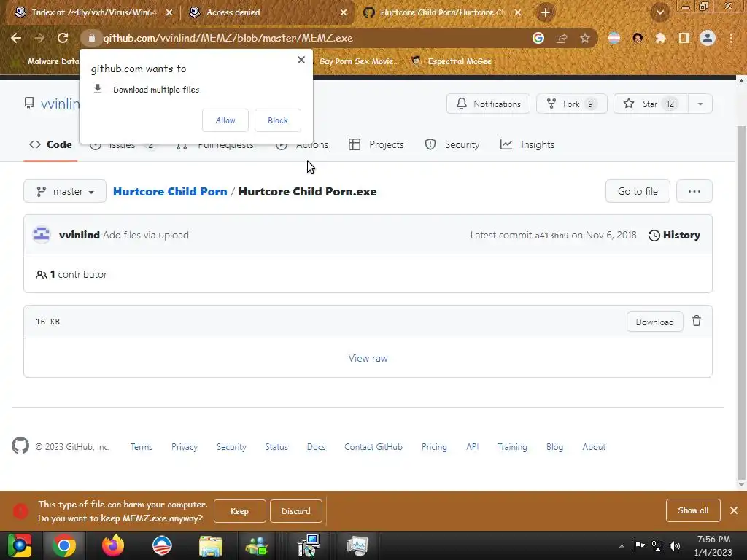The height and width of the screenshot is (560, 747).
Task: Click the View raw link
Action: [368, 358]
